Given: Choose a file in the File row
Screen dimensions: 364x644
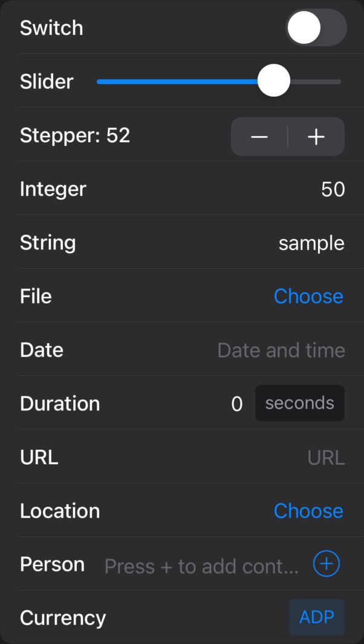Looking at the screenshot, I should 308,296.
